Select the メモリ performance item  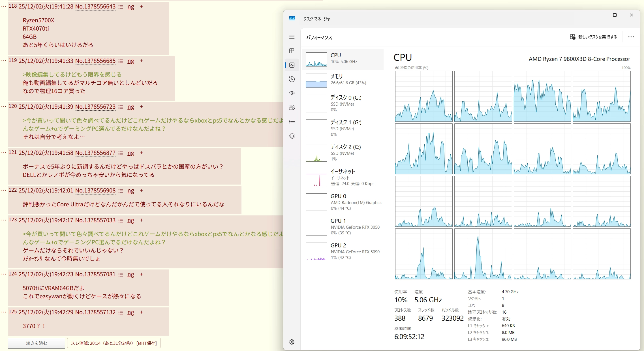[x=343, y=80]
